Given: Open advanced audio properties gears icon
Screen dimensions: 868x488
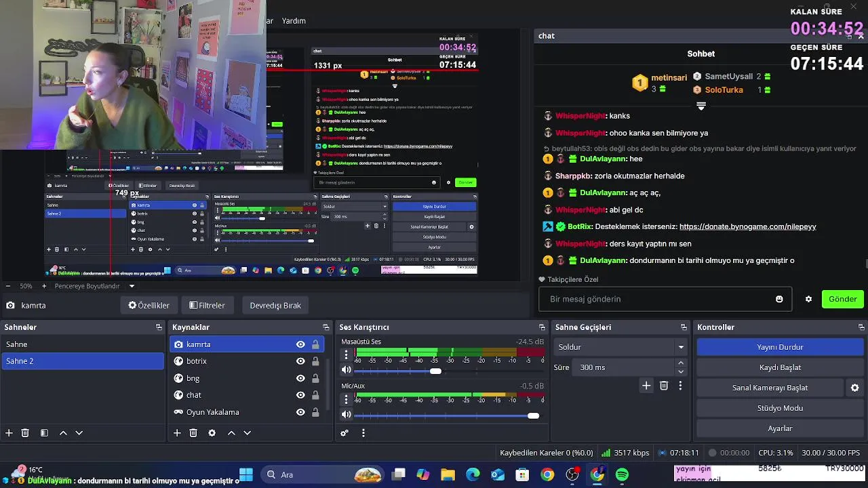Looking at the screenshot, I should (344, 433).
